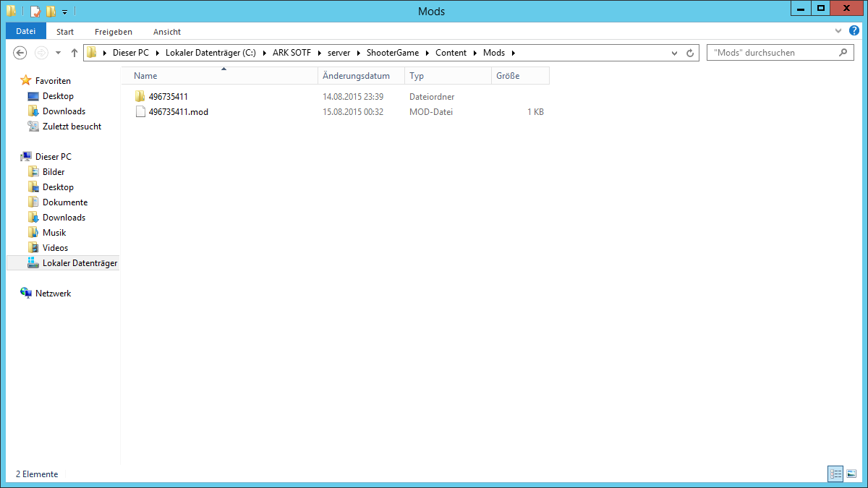The image size is (868, 488).
Task: Click the Help question mark icon
Action: (x=854, y=31)
